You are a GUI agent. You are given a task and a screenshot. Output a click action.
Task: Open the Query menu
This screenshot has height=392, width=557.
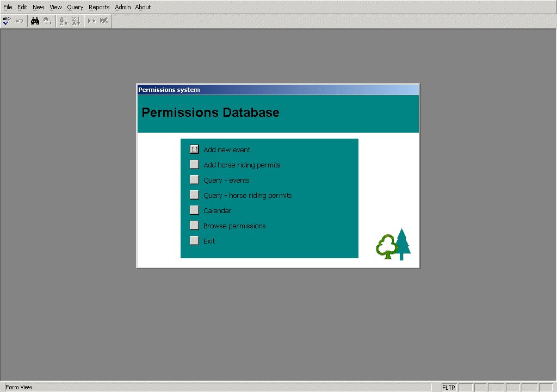[x=75, y=7]
